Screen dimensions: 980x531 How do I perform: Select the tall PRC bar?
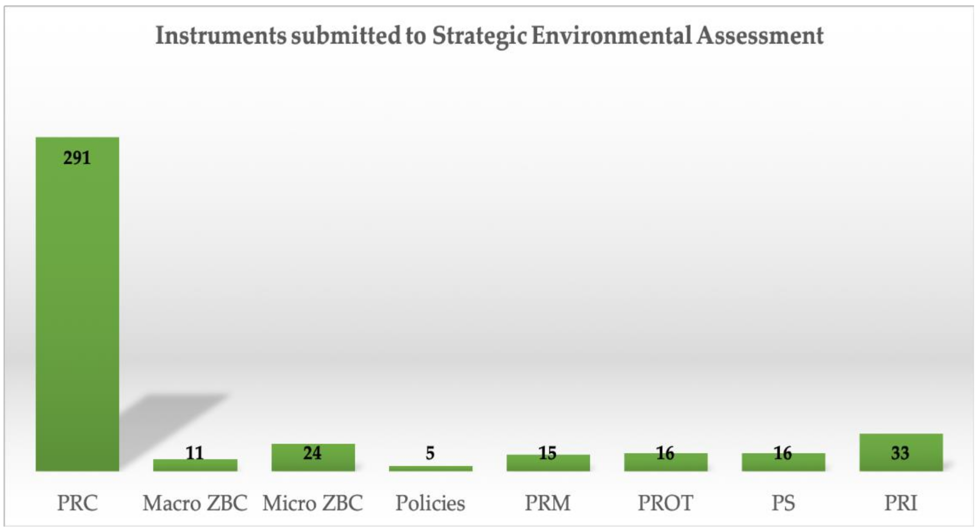pyautogui.click(x=77, y=304)
